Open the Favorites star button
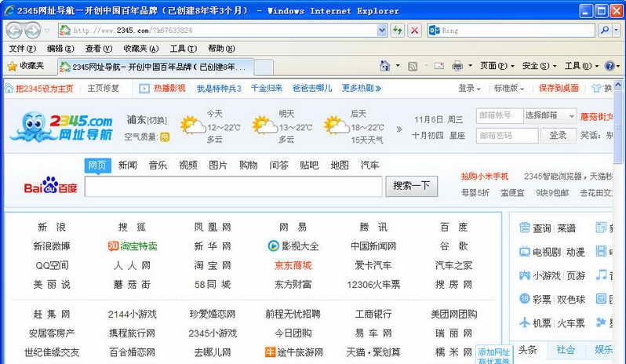The width and height of the screenshot is (626, 364). [x=27, y=66]
